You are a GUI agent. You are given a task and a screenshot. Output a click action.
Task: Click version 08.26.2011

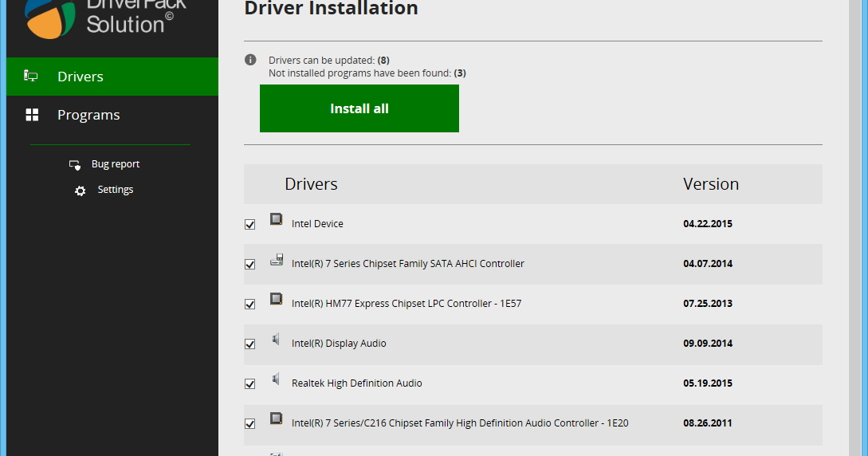pyautogui.click(x=708, y=423)
